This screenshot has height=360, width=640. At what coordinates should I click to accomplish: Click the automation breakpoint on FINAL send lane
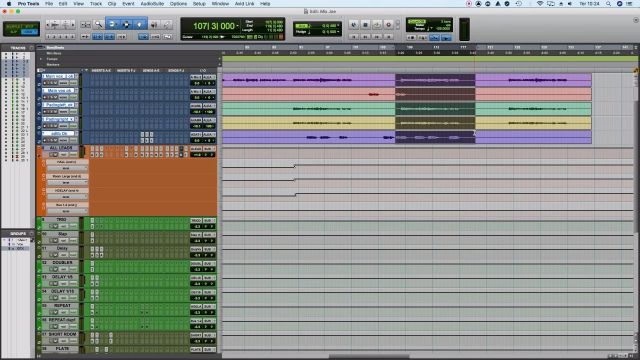pos(295,166)
